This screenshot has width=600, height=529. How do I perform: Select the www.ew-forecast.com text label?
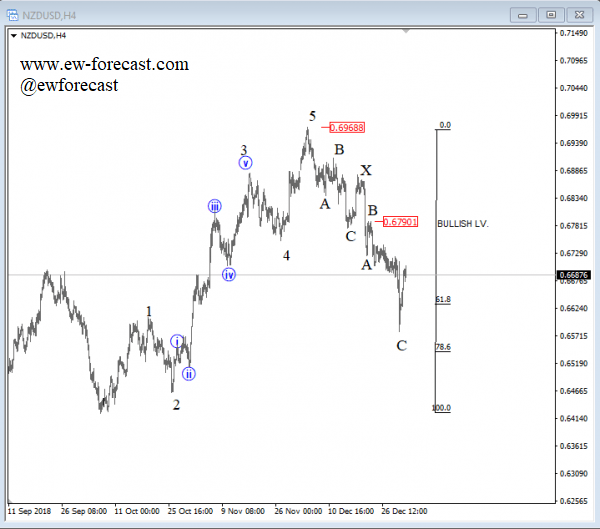point(104,64)
